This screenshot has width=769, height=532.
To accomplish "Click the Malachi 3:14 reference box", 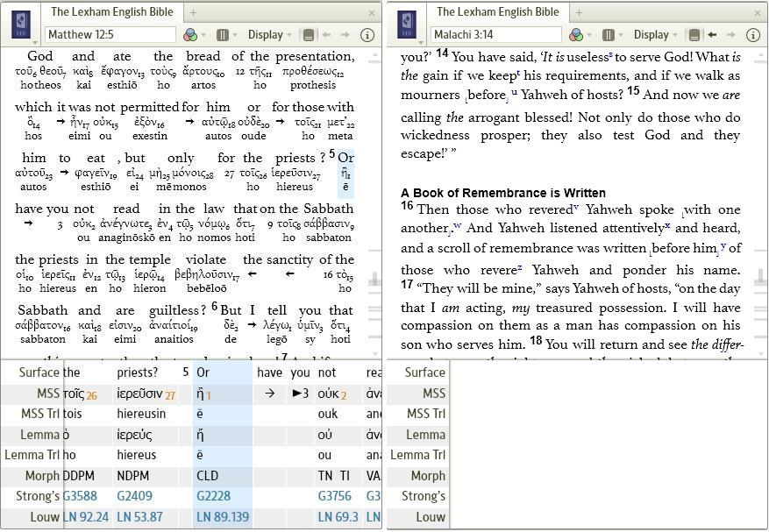I will coord(496,35).
